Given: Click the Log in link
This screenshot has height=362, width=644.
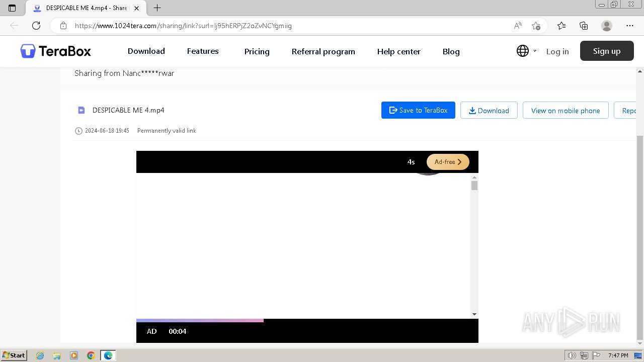Looking at the screenshot, I should (x=557, y=51).
